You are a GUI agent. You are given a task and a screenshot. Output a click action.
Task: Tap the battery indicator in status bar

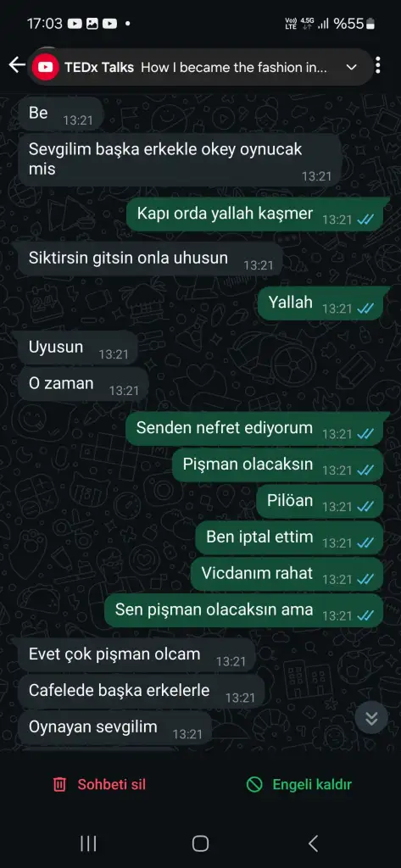point(370,24)
